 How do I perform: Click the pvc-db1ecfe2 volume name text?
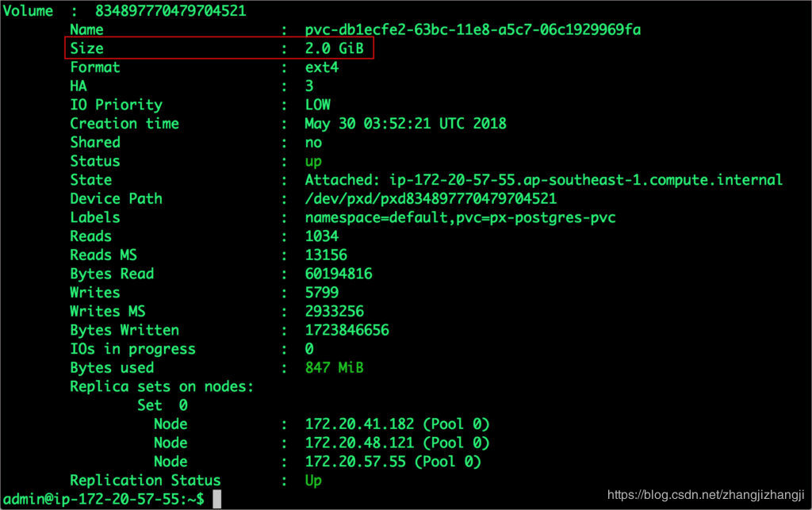click(473, 29)
